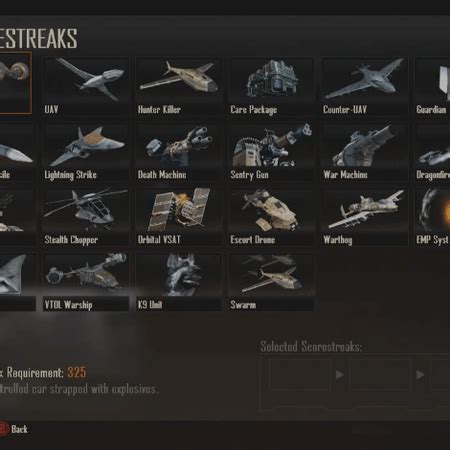Viewport: 450px width, 450px height.
Task: Click the first empty Selected Scorestreaks slot
Action: tap(299, 374)
